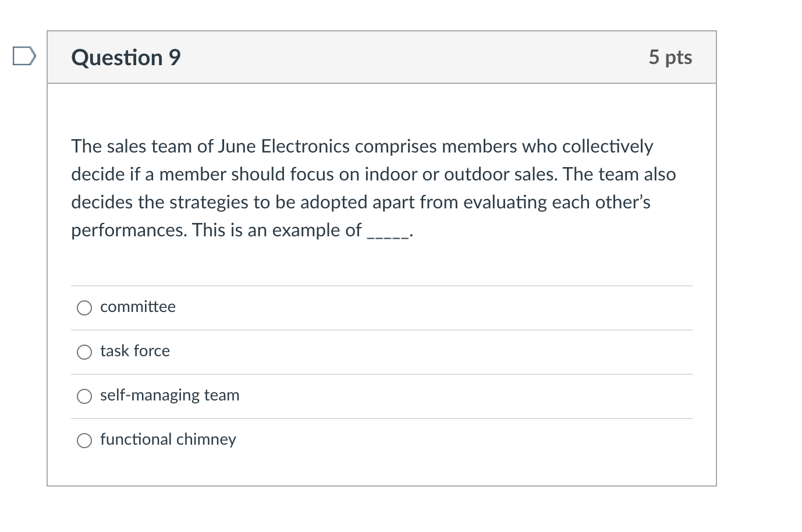
Task: Click the "committee" answer text label
Action: [137, 307]
